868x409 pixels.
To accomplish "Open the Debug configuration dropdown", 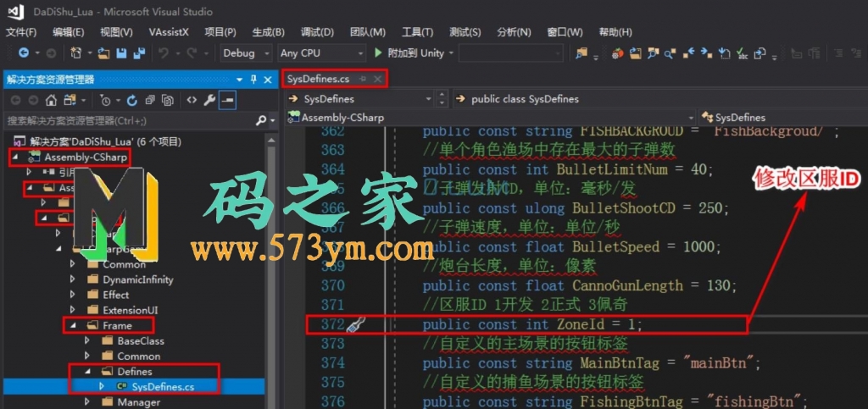I will point(267,53).
